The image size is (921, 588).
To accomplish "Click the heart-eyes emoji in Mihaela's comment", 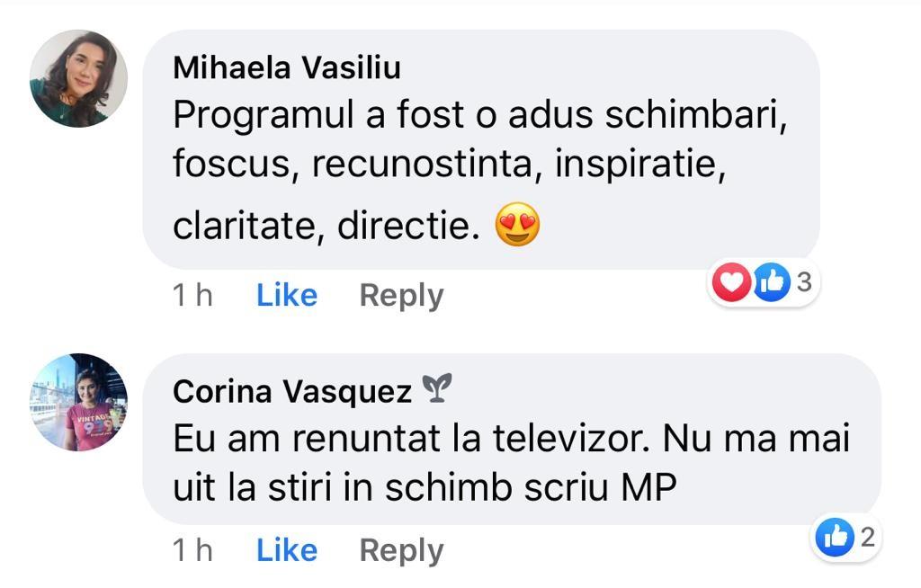I will [517, 225].
